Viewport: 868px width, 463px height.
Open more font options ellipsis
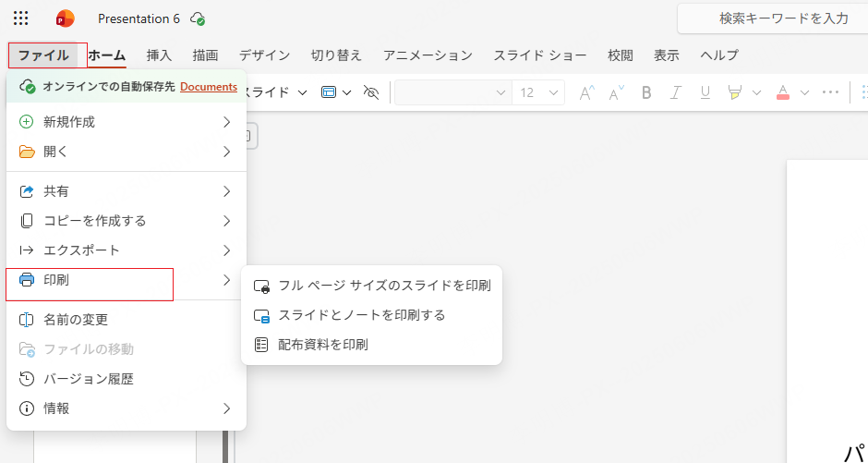830,92
